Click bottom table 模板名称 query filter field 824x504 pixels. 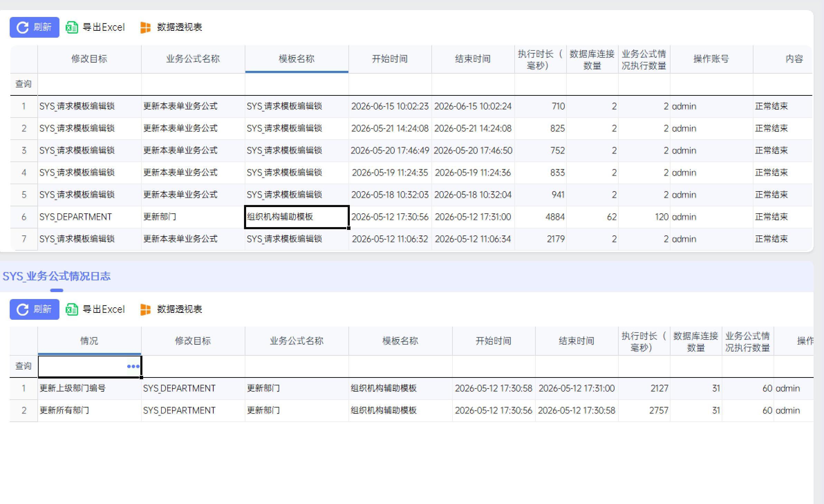point(401,366)
